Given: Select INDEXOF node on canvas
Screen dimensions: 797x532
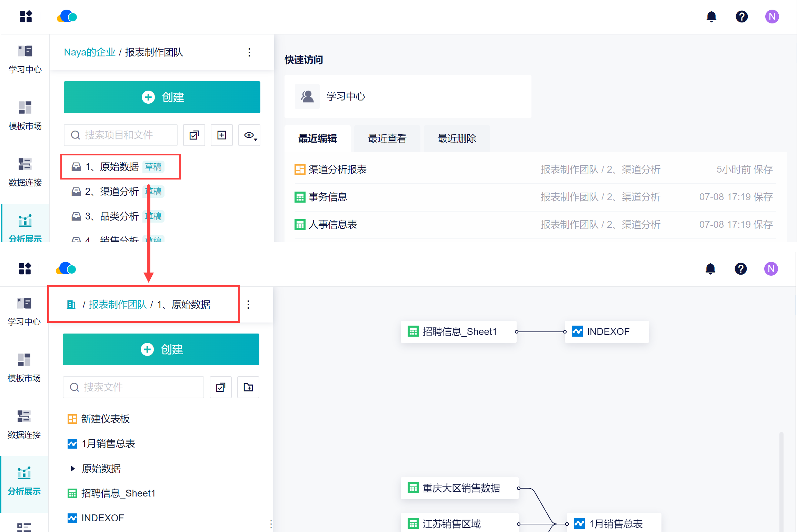Looking at the screenshot, I should (607, 332).
